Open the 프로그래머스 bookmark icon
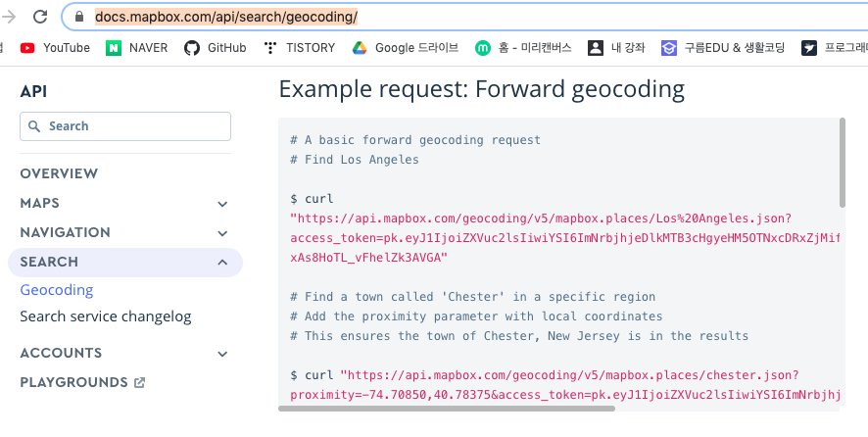Screen dimensions: 868x437 click(x=809, y=48)
